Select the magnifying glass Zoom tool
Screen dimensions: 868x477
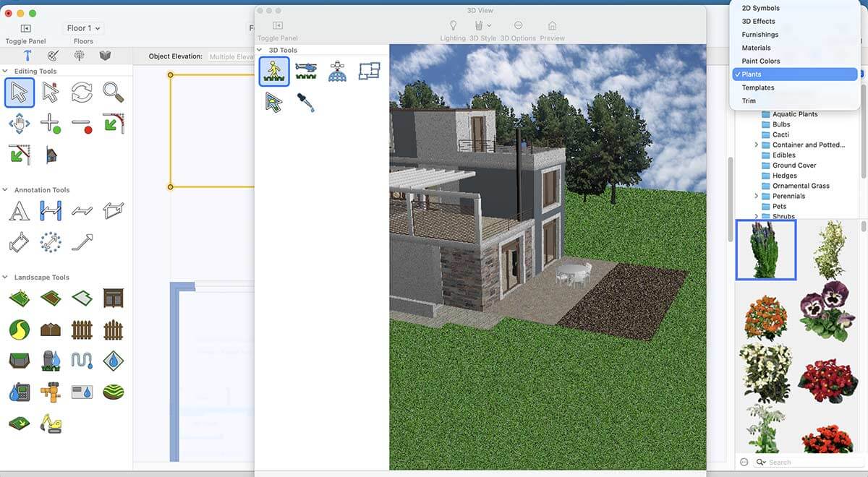(113, 92)
